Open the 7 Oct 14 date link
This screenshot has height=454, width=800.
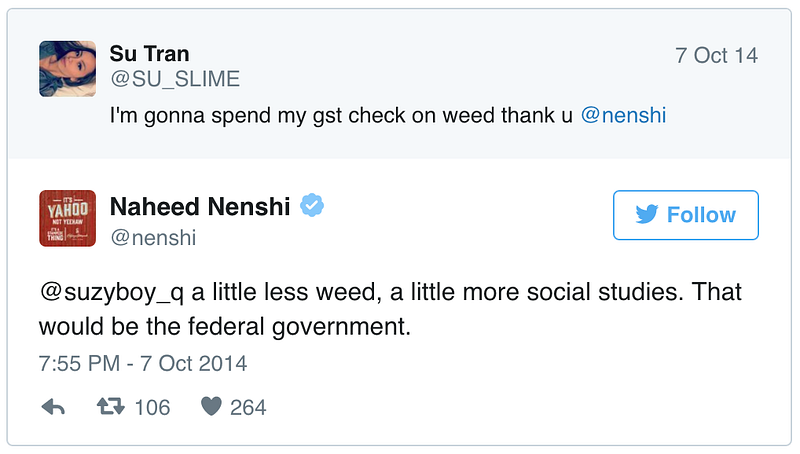[716, 55]
